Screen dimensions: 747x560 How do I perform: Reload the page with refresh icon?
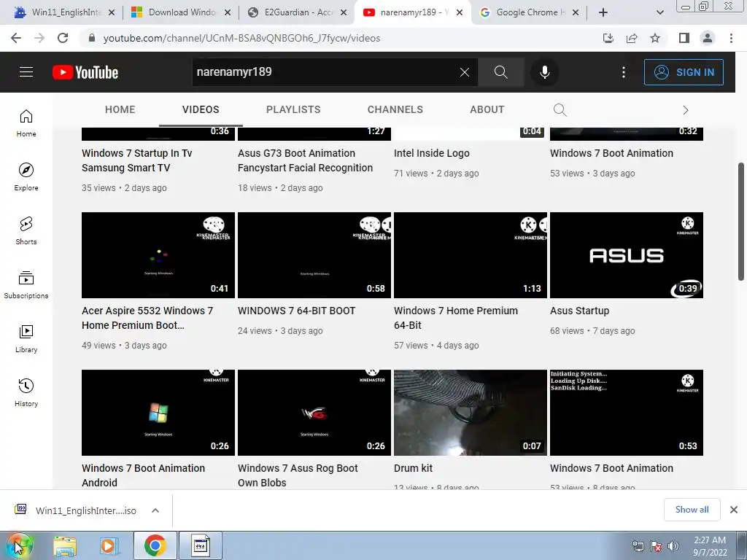coord(63,38)
